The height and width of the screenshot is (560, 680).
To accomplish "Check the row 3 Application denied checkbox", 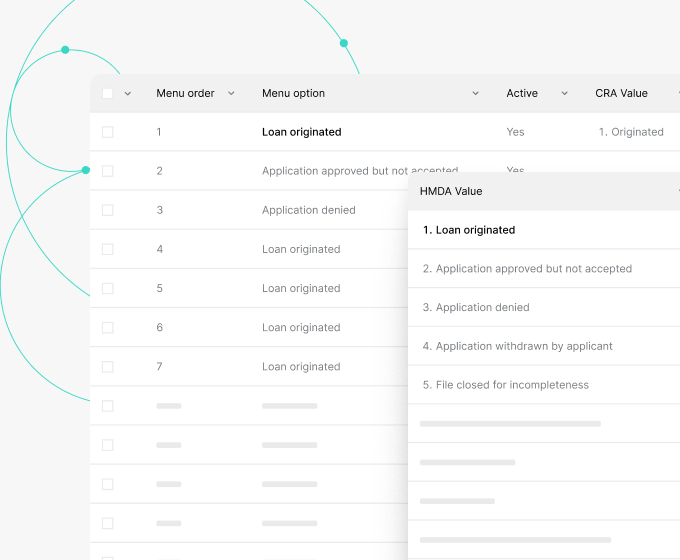I will point(108,210).
